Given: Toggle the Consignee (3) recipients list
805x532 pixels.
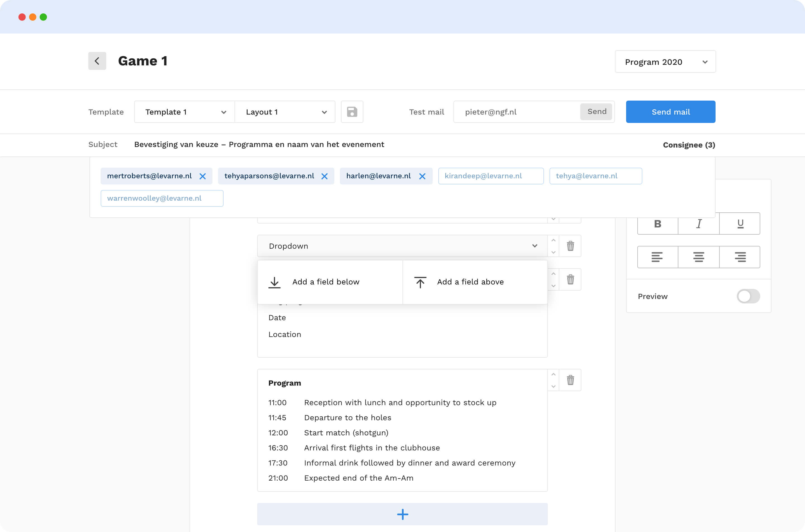Looking at the screenshot, I should click(x=689, y=145).
